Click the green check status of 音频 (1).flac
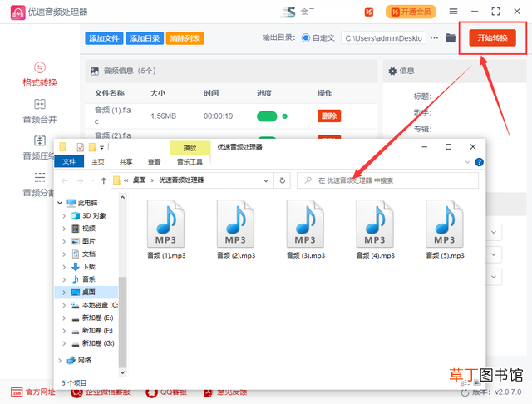The width and height of the screenshot is (532, 404). pyautogui.click(x=285, y=116)
